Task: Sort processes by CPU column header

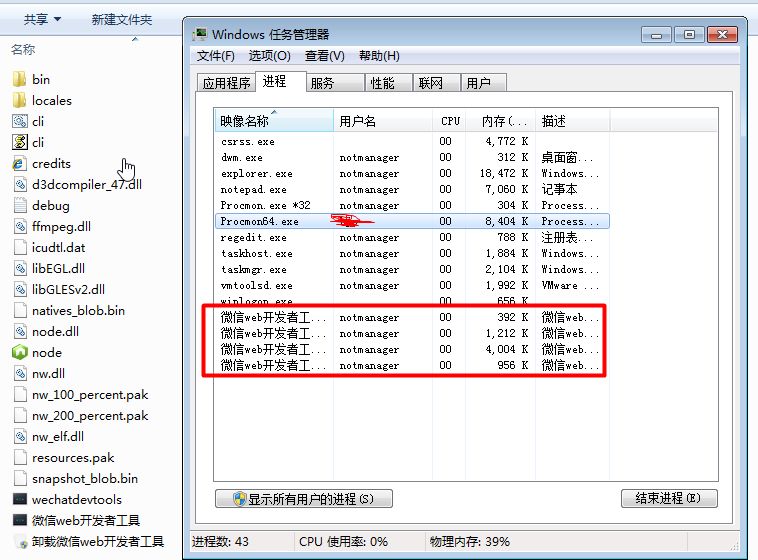Action: tap(449, 120)
